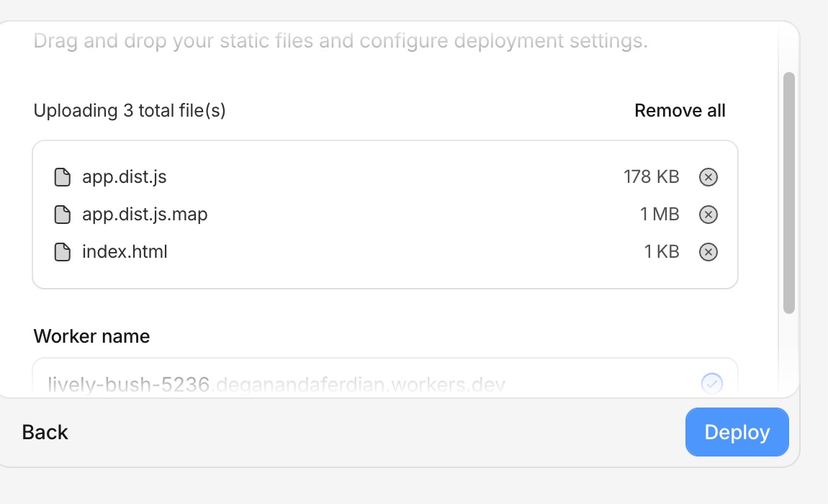This screenshot has height=504, width=828.
Task: Click the file icon beside app.dist.js
Action: coord(63,177)
